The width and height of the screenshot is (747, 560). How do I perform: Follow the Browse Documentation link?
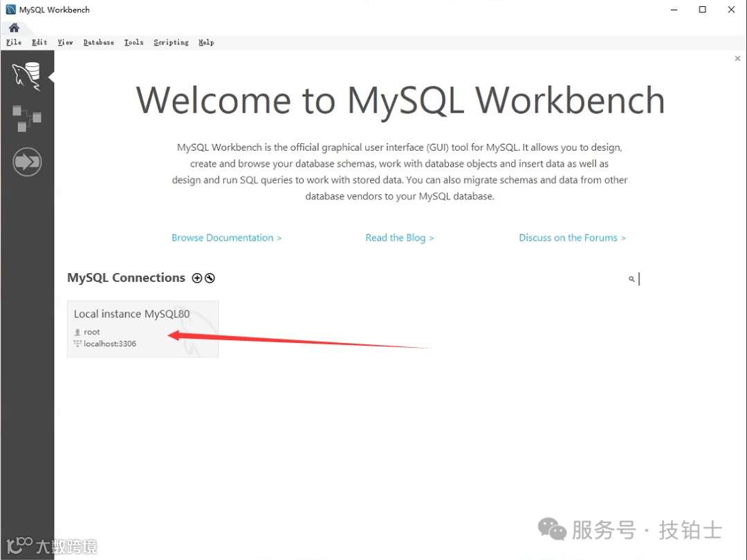[x=227, y=238]
